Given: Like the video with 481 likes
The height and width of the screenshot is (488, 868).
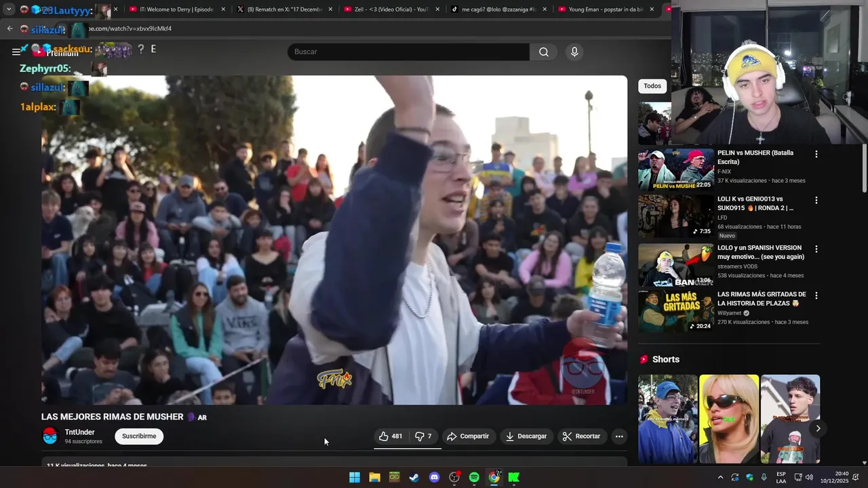Looking at the screenshot, I should click(391, 436).
